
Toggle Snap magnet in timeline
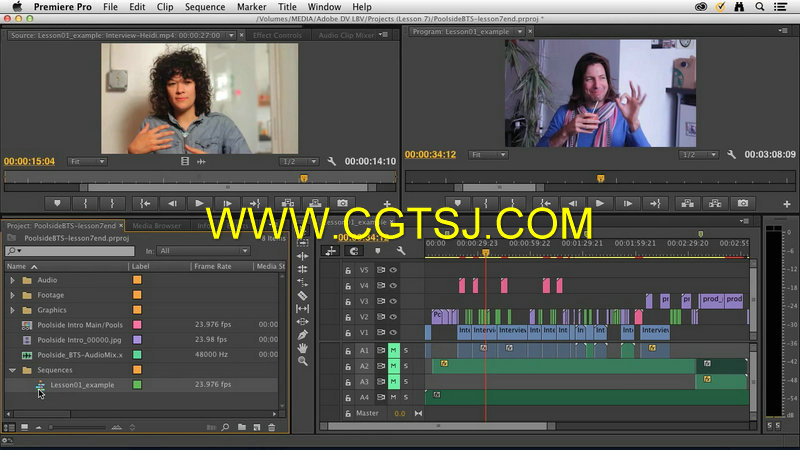(354, 251)
